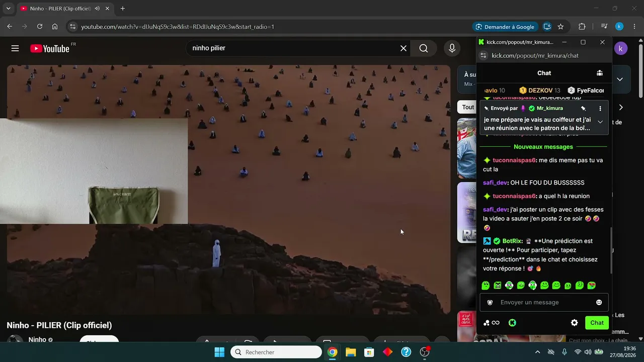Open Chrome tab search dropdown

coord(8,9)
